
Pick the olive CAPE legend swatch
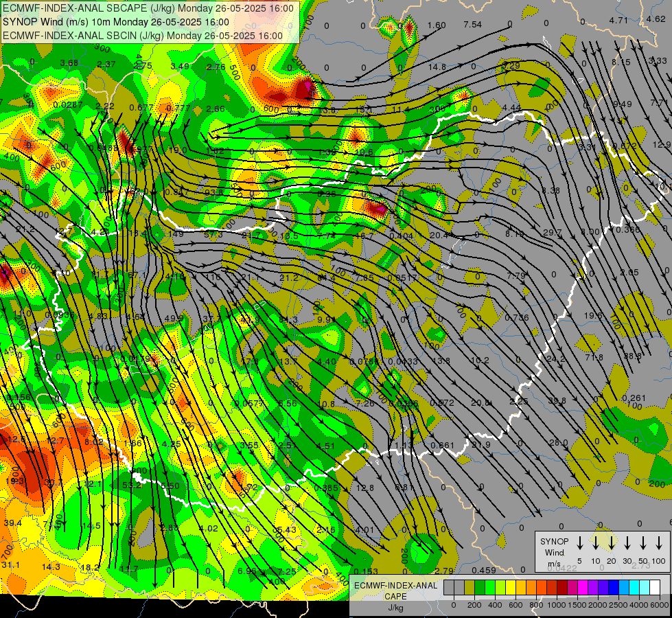470,587
